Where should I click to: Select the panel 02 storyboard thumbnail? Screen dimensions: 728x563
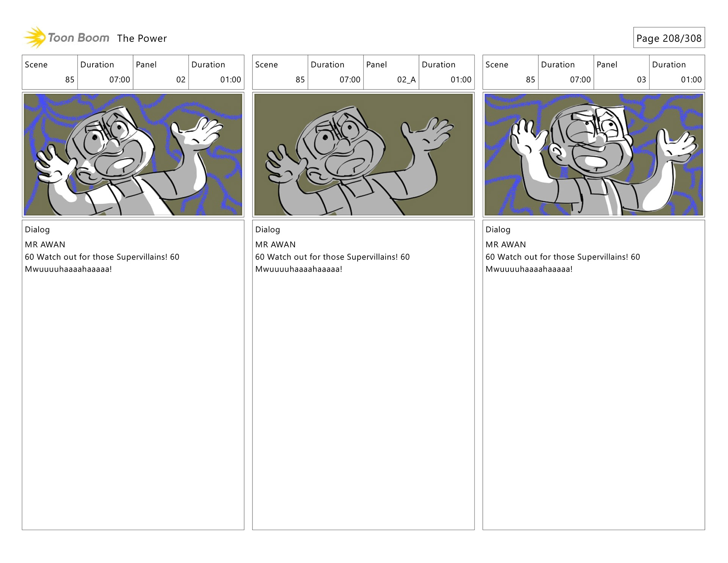tap(133, 155)
